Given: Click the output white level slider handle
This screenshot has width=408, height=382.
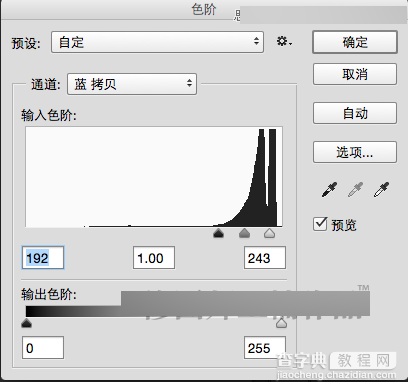Looking at the screenshot, I should tap(281, 323).
